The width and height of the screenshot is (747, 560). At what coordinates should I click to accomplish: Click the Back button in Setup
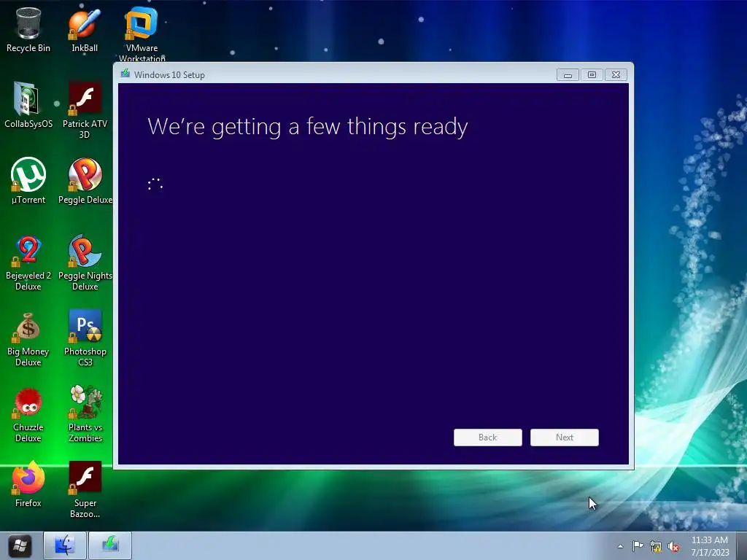[488, 437]
